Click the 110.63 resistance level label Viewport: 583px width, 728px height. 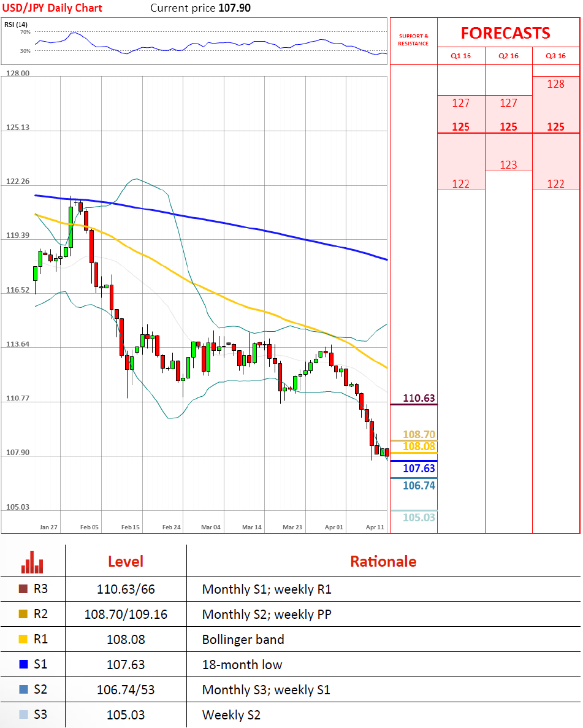419,398
